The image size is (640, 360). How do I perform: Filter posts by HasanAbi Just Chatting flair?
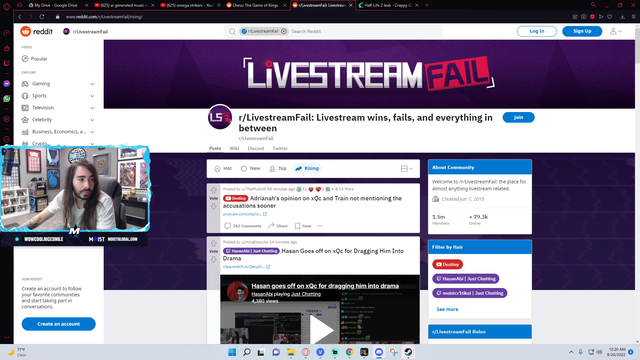[x=465, y=279]
